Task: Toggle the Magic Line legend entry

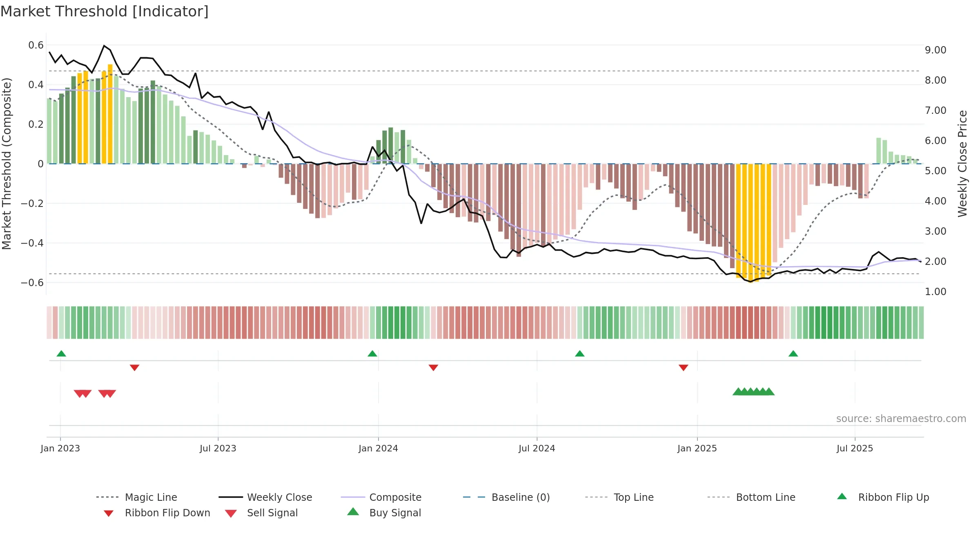Action: coord(136,497)
